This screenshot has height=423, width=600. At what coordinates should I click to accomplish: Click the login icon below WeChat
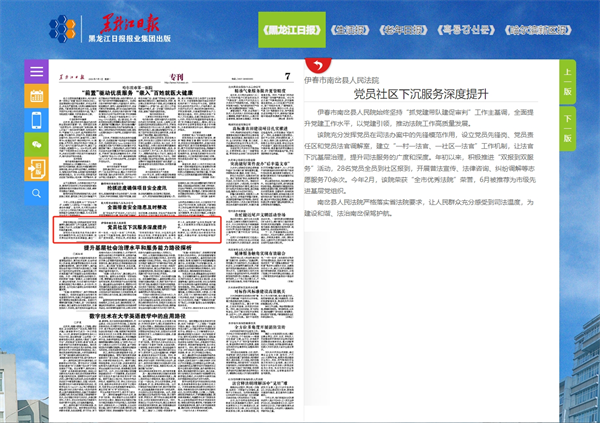[37, 169]
